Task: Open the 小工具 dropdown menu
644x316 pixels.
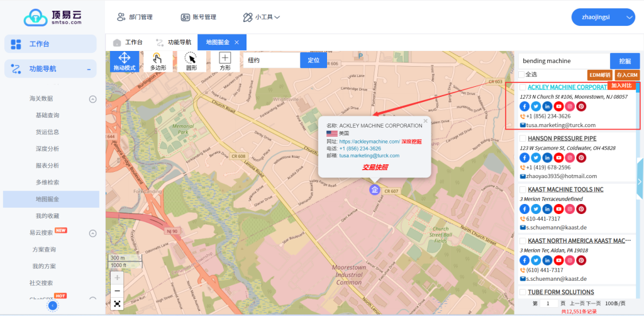Action: pos(261,17)
